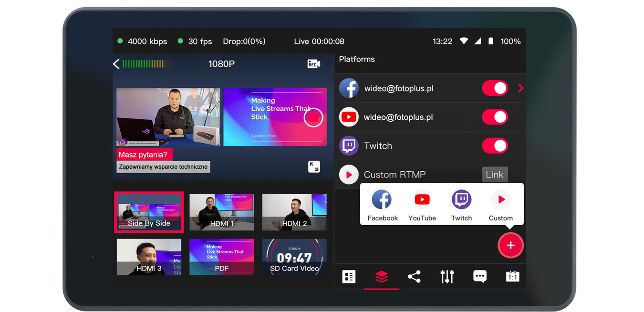Choose Custom in the add-platform popup
The height and width of the screenshot is (312, 644).
500,205
